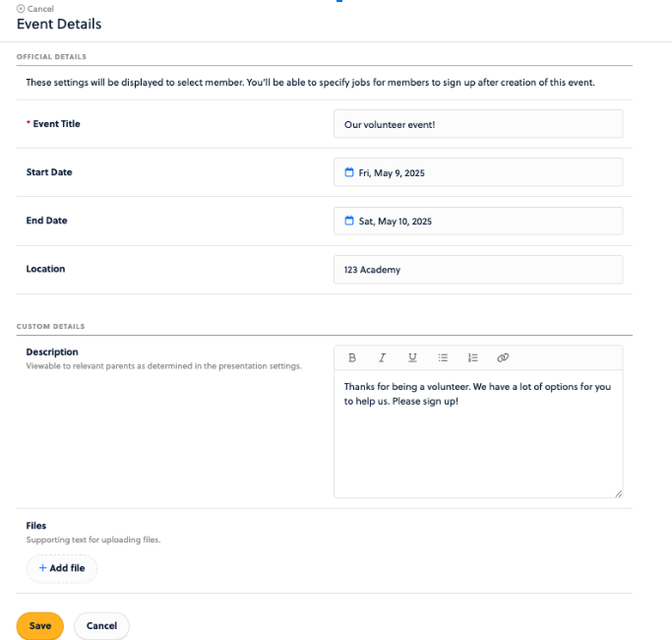Click the plus icon in Add file
This screenshot has height=640, width=672.
click(x=42, y=568)
